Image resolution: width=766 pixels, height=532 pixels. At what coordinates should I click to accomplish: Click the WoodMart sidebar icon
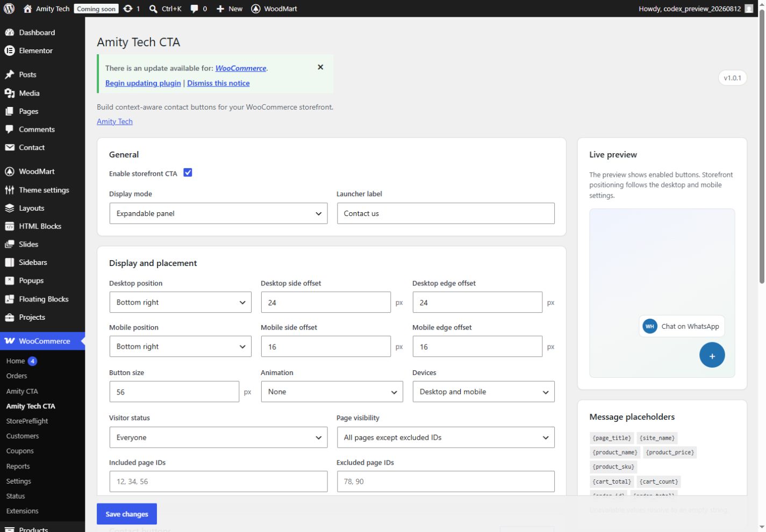coord(10,171)
